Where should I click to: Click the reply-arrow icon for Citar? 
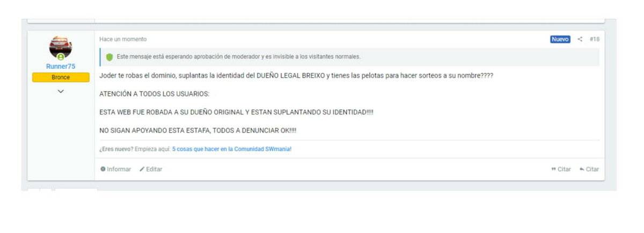click(582, 169)
